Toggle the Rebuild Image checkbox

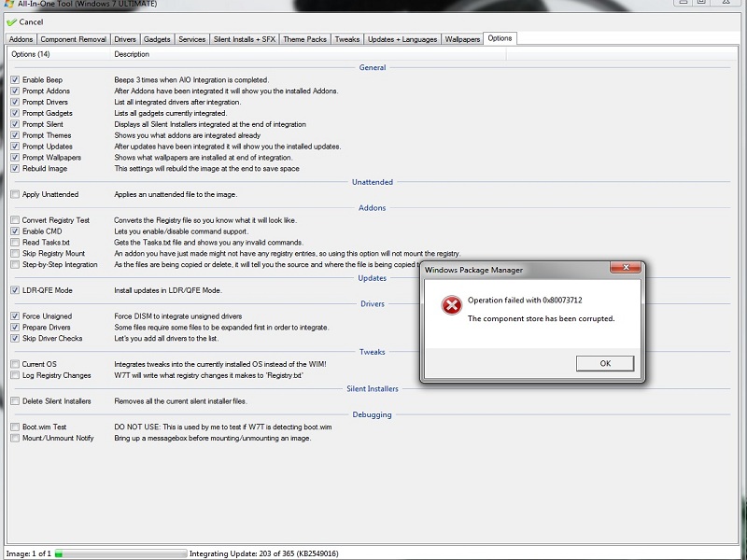point(15,169)
